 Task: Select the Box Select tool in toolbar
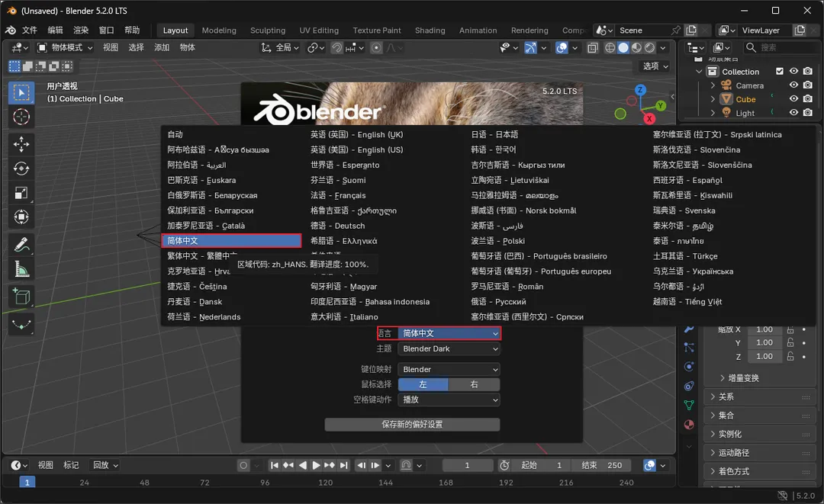click(x=21, y=93)
